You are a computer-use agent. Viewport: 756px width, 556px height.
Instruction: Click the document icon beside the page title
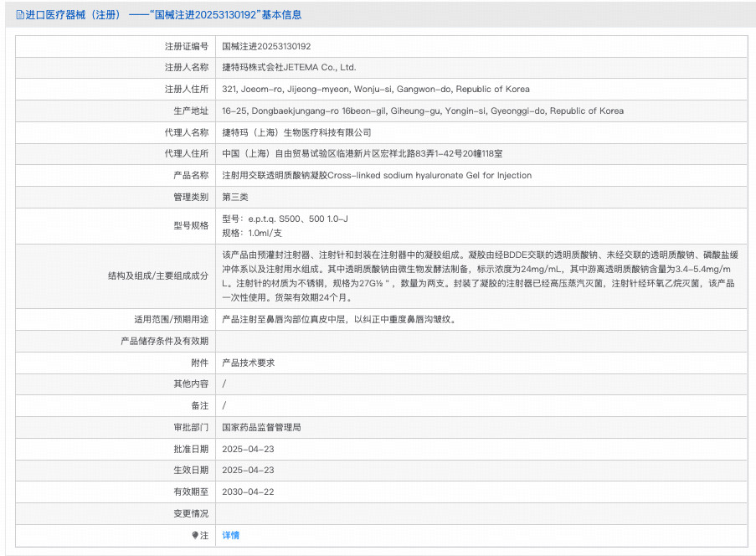[21, 15]
